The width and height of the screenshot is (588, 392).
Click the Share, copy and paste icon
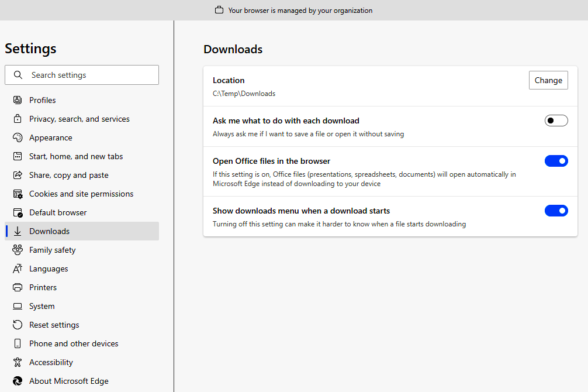pyautogui.click(x=18, y=175)
